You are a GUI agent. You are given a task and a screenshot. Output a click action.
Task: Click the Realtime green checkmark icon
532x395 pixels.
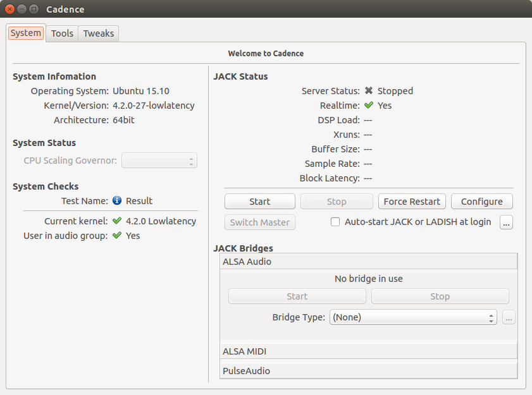pos(369,105)
